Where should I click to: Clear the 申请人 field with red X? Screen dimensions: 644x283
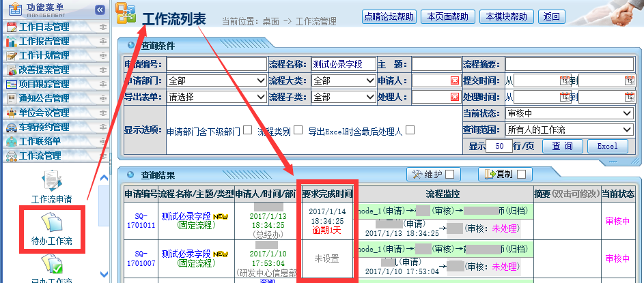[x=454, y=80]
